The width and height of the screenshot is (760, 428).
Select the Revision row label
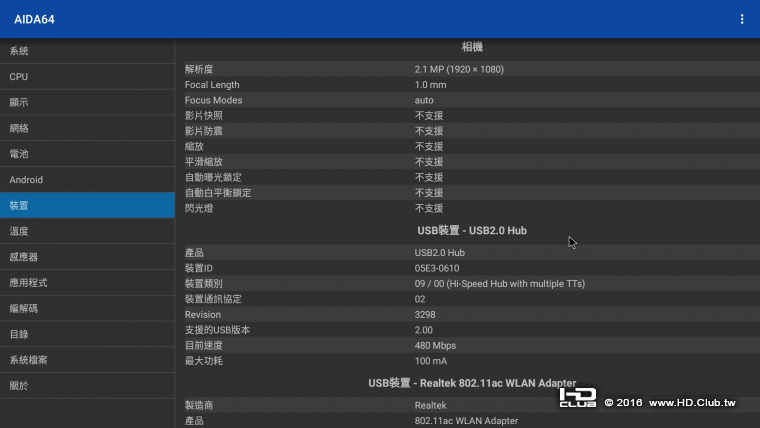[x=203, y=315]
